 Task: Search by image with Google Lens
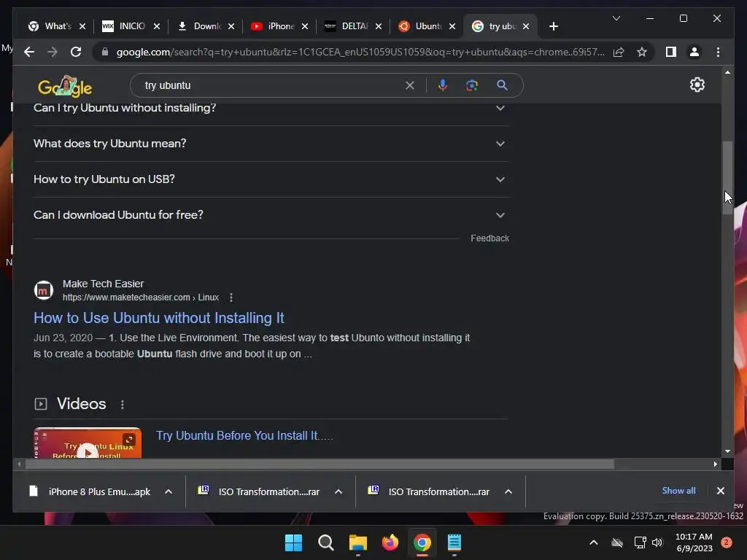(x=472, y=86)
